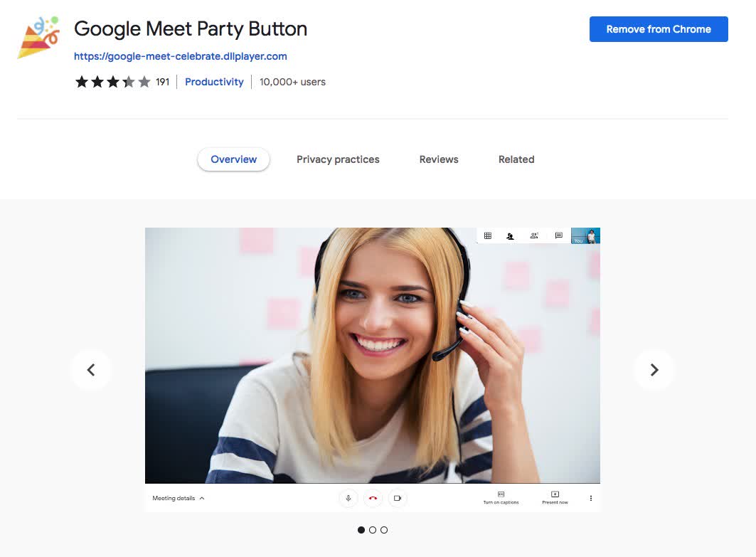The height and width of the screenshot is (557, 756).
Task: Show the Meet participants icon
Action: click(x=534, y=236)
